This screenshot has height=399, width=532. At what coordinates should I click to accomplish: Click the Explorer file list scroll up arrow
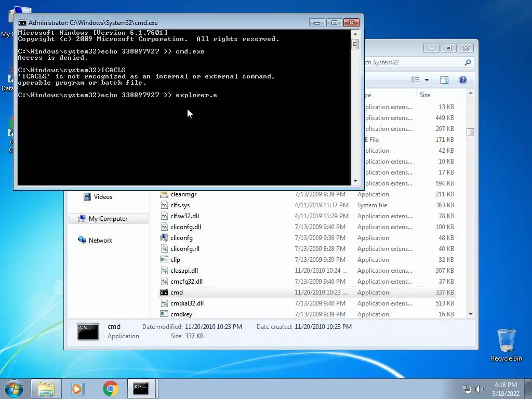(470, 93)
